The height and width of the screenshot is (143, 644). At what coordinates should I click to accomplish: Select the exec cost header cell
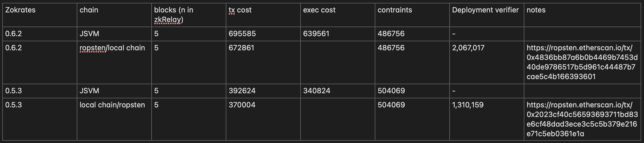click(338, 15)
